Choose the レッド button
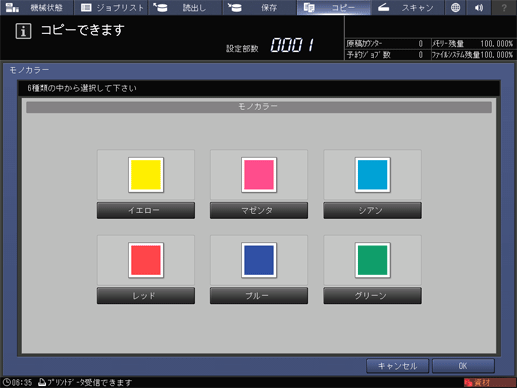The image size is (517, 388). (146, 296)
